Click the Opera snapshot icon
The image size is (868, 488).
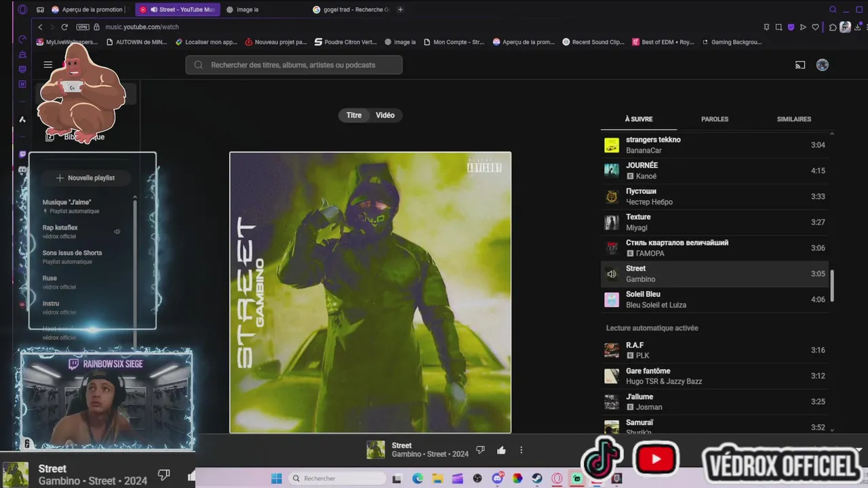pyautogui.click(x=778, y=27)
